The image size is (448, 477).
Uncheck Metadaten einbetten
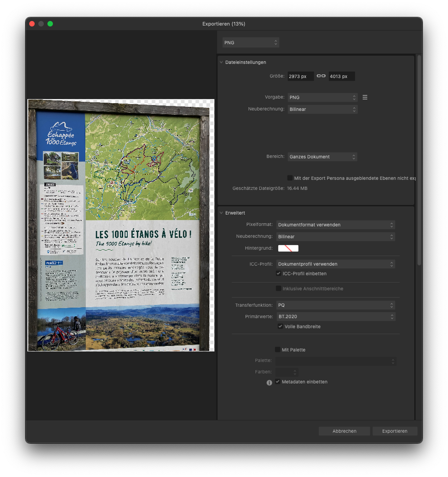point(277,382)
